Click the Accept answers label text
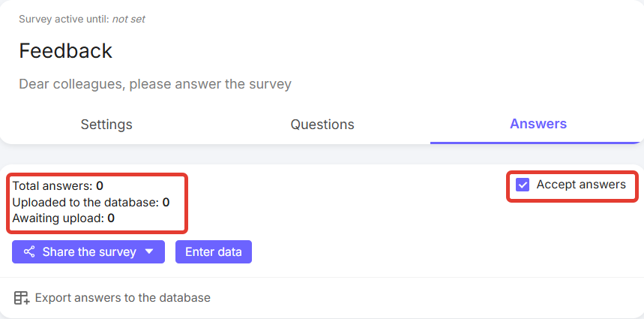 [581, 185]
